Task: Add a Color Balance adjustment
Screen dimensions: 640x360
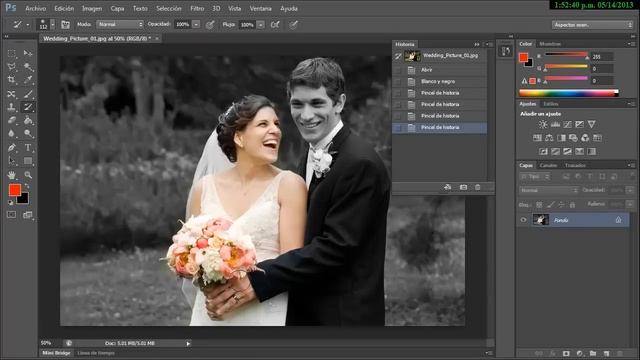Action: pyautogui.click(x=549, y=138)
